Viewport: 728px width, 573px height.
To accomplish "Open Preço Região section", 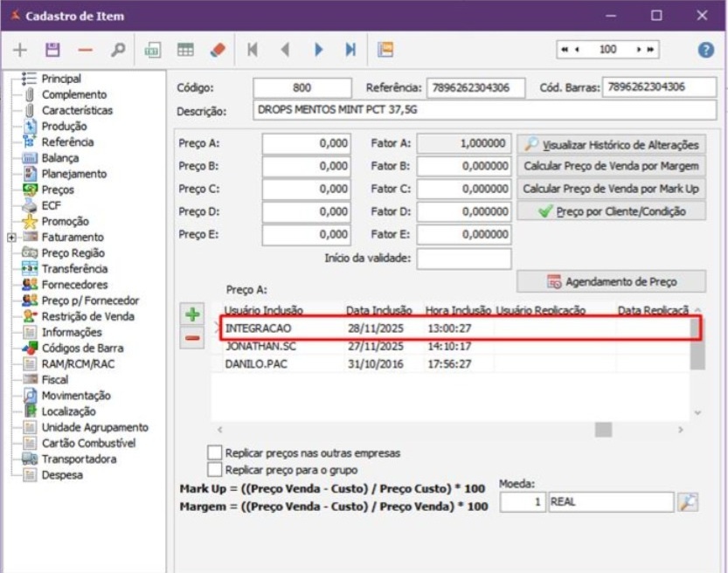I will tap(73, 252).
